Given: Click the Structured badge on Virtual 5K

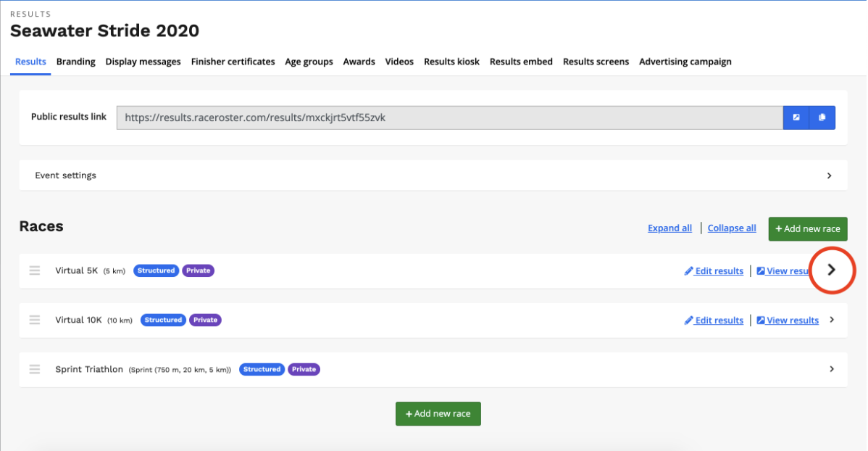Looking at the screenshot, I should (x=156, y=270).
